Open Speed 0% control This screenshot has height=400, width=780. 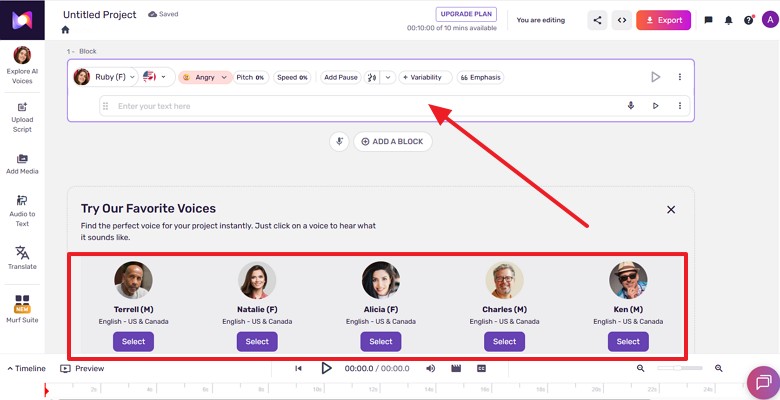[292, 78]
